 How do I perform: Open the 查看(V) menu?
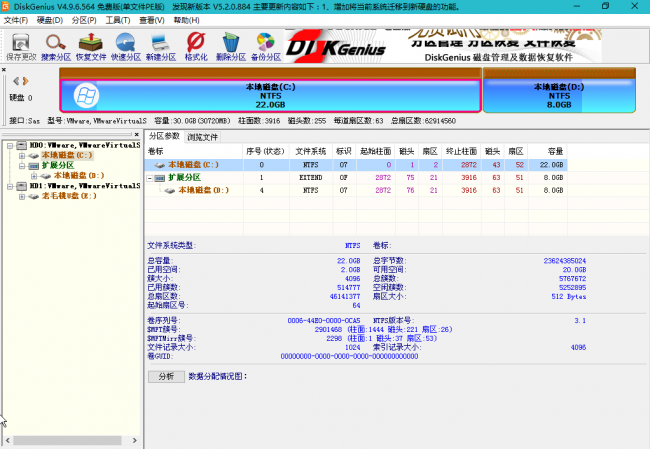pos(152,20)
